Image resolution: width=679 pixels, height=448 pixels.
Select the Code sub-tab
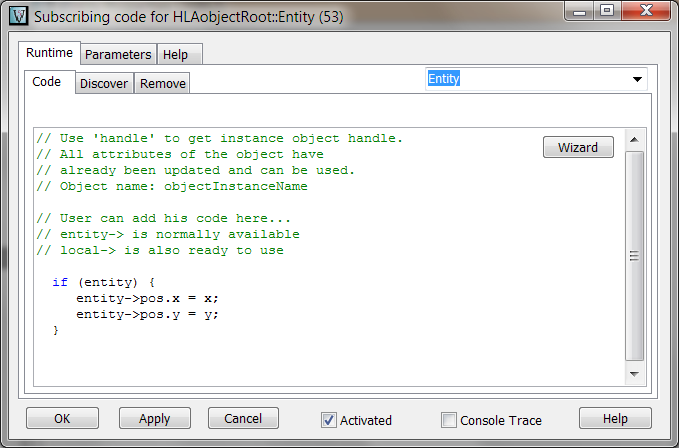click(x=47, y=83)
